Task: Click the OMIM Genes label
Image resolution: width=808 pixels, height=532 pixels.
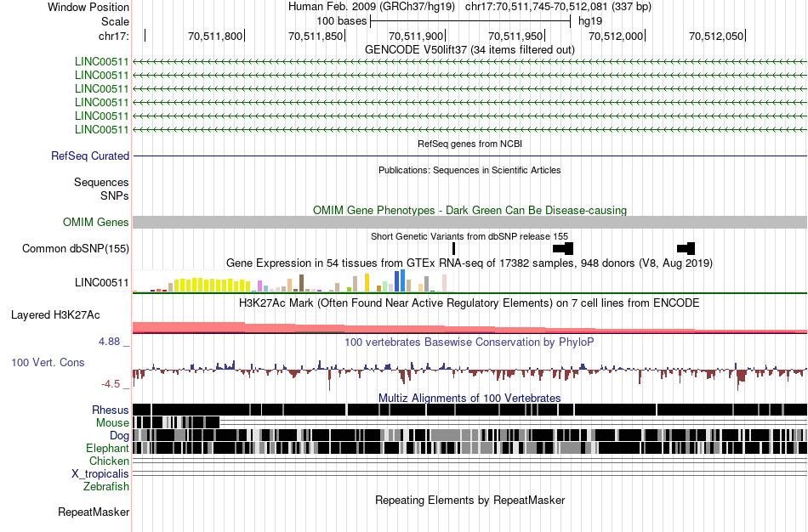Action: pos(96,222)
